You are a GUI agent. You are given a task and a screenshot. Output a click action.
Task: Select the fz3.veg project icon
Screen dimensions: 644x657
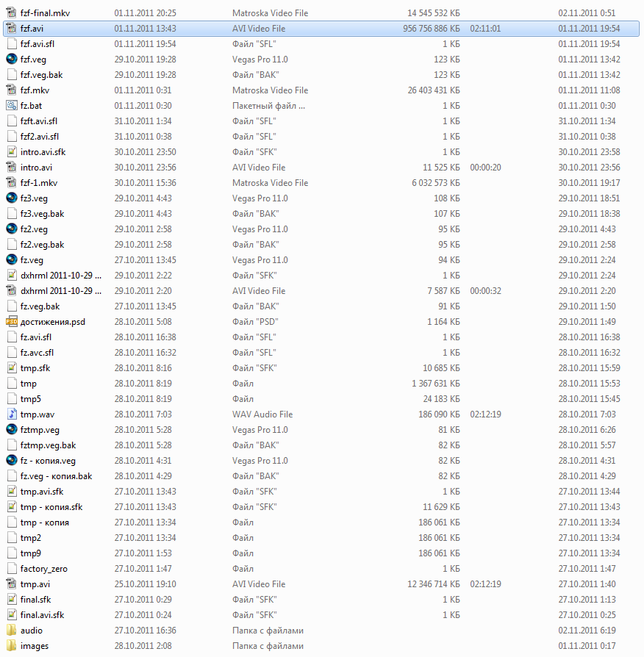pos(12,198)
